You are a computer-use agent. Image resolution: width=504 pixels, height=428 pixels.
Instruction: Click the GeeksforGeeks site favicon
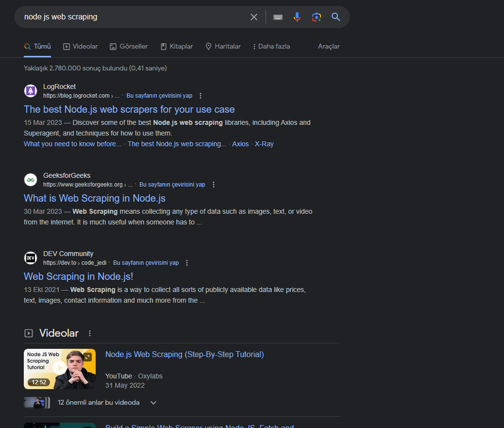31,180
